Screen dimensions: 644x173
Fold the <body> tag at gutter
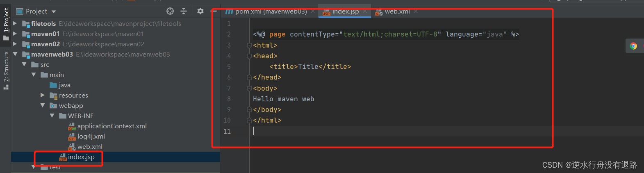click(x=249, y=88)
